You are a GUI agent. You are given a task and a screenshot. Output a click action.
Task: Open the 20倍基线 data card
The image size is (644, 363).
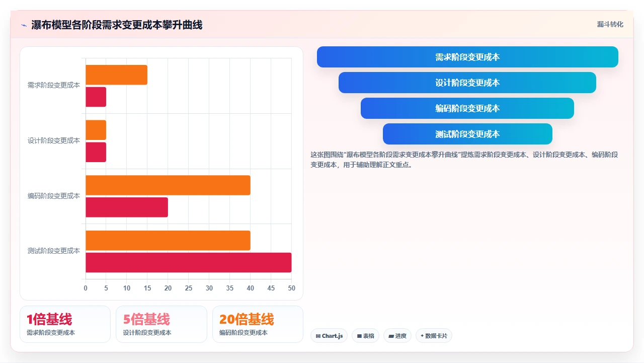tap(258, 324)
